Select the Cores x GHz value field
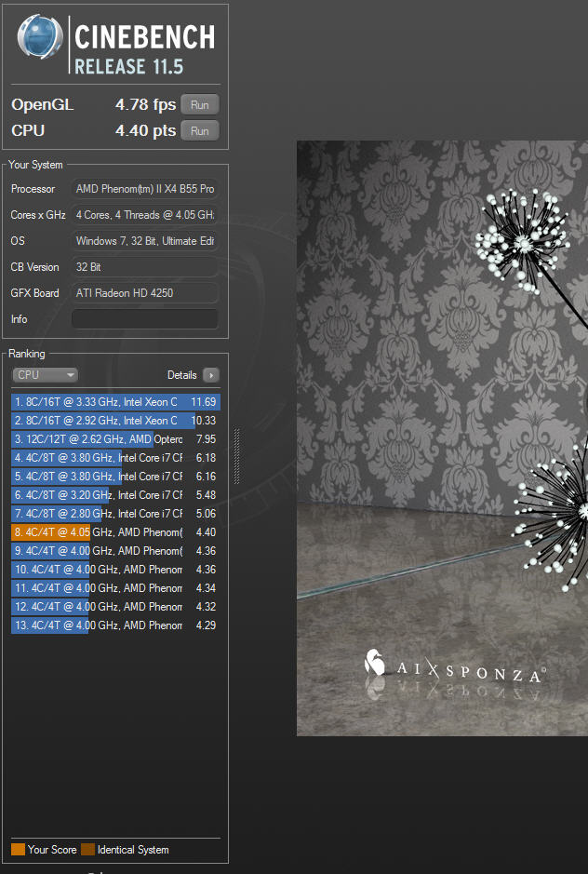The image size is (588, 874). pyautogui.click(x=145, y=215)
